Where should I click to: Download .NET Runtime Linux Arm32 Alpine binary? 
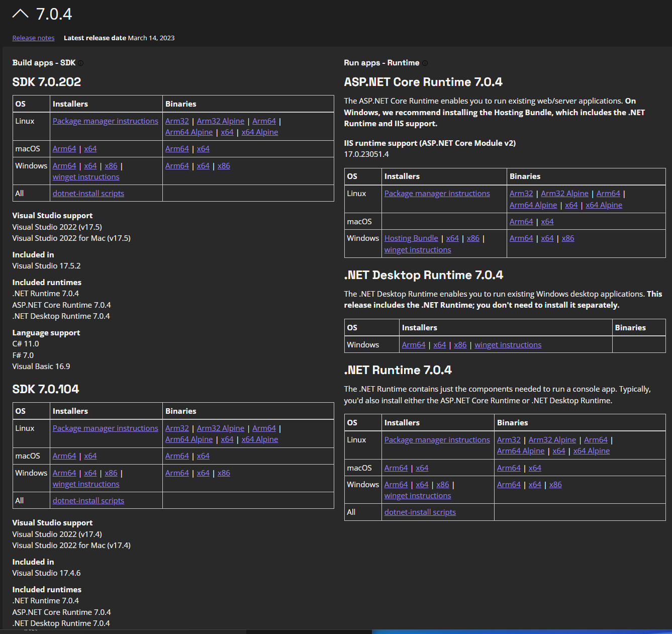pyautogui.click(x=552, y=440)
